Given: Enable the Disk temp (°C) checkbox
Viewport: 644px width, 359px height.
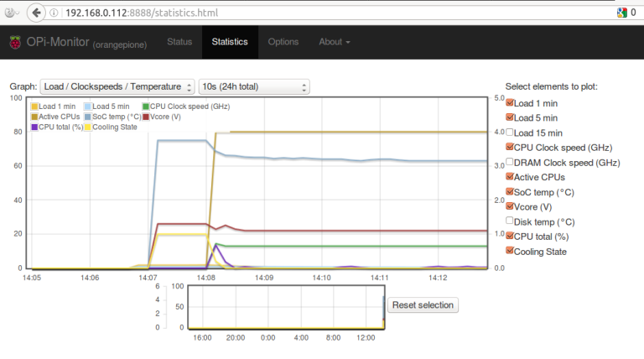Looking at the screenshot, I should (510, 221).
